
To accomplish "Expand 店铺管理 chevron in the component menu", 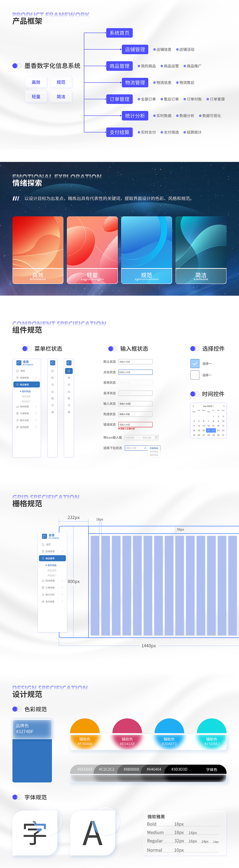I will [36, 378].
